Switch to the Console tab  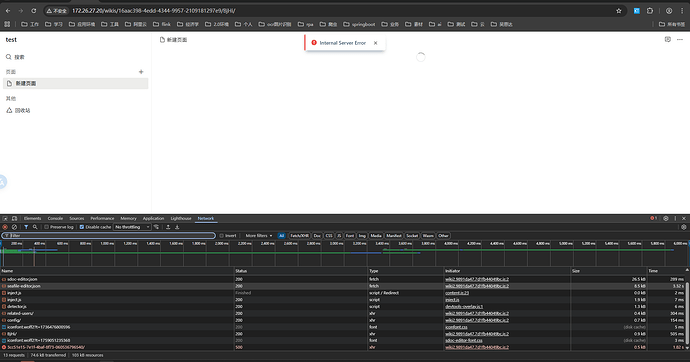tap(55, 218)
